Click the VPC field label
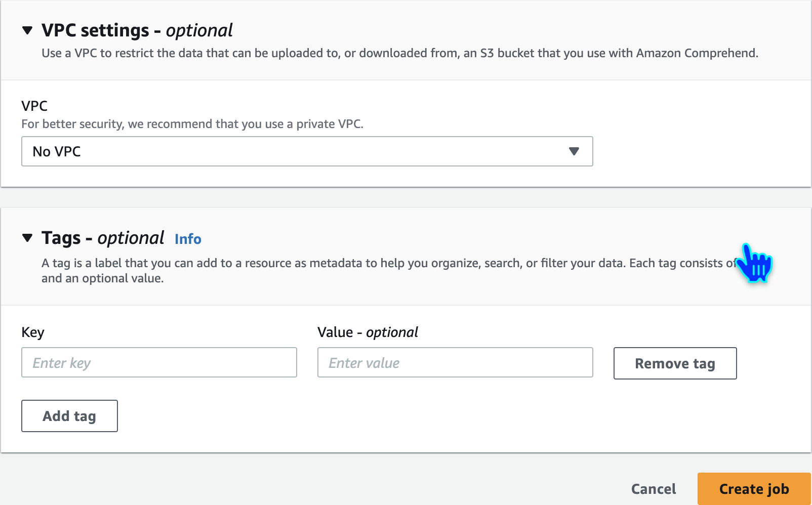Screen dimensions: 812x505 point(34,106)
